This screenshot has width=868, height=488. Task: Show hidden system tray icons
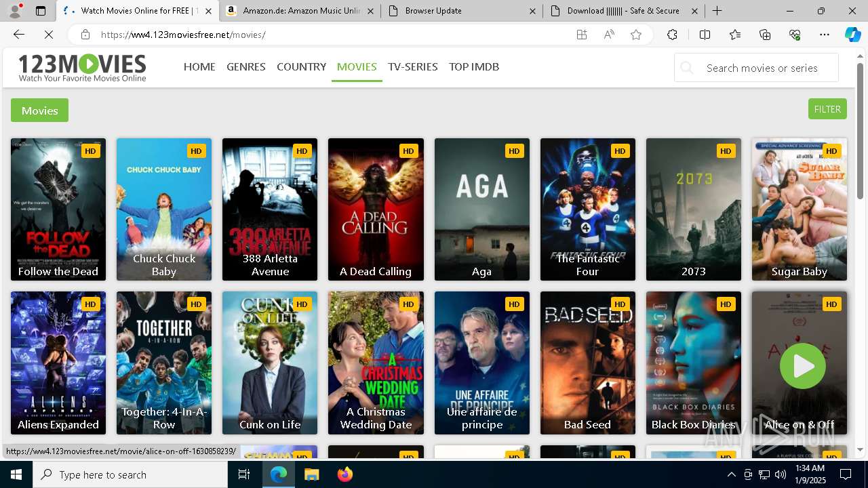[x=731, y=474]
